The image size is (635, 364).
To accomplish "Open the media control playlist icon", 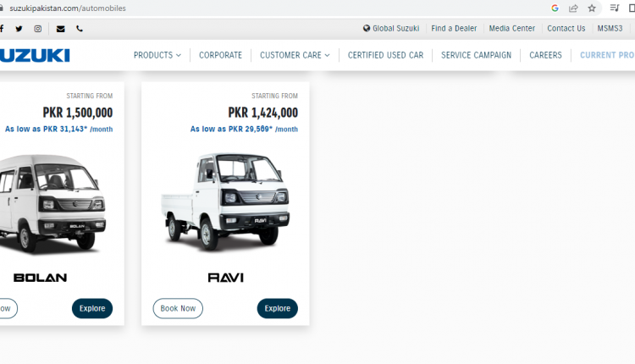I will tap(615, 8).
